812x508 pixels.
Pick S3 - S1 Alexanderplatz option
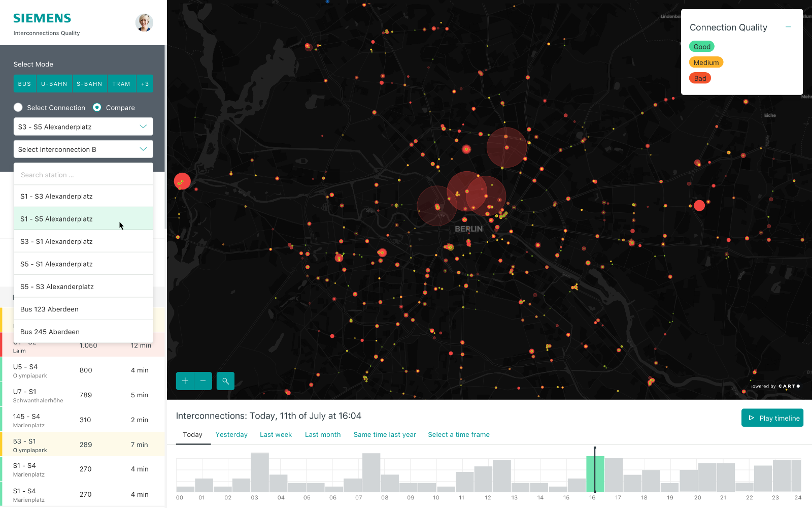[x=83, y=241]
